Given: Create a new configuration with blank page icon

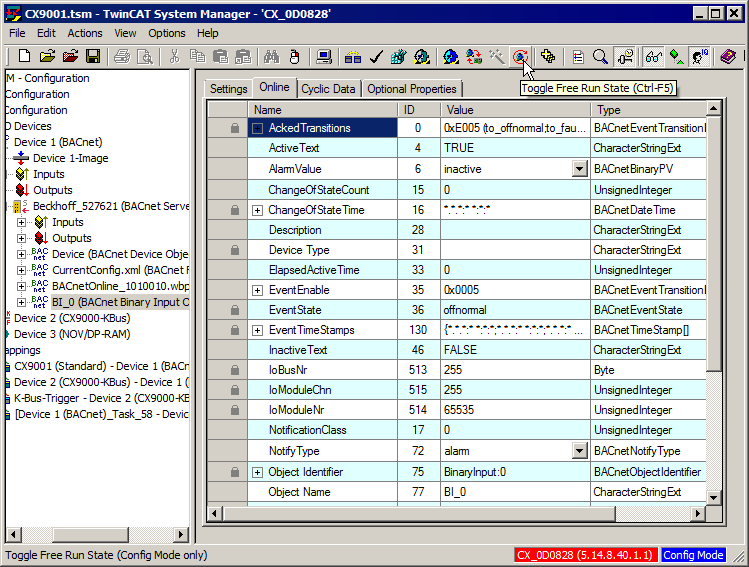Looking at the screenshot, I should tap(24, 56).
